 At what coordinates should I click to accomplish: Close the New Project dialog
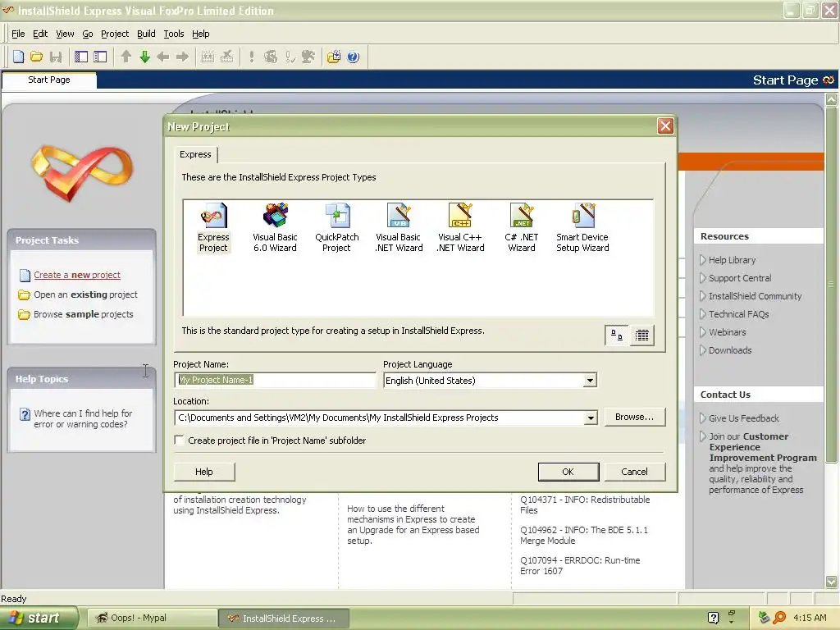[x=665, y=126]
